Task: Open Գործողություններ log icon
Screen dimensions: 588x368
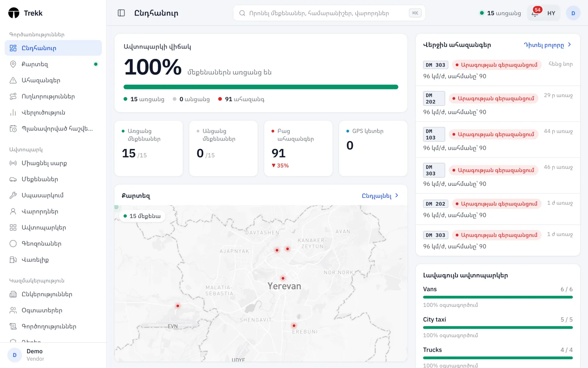Action: (13, 326)
